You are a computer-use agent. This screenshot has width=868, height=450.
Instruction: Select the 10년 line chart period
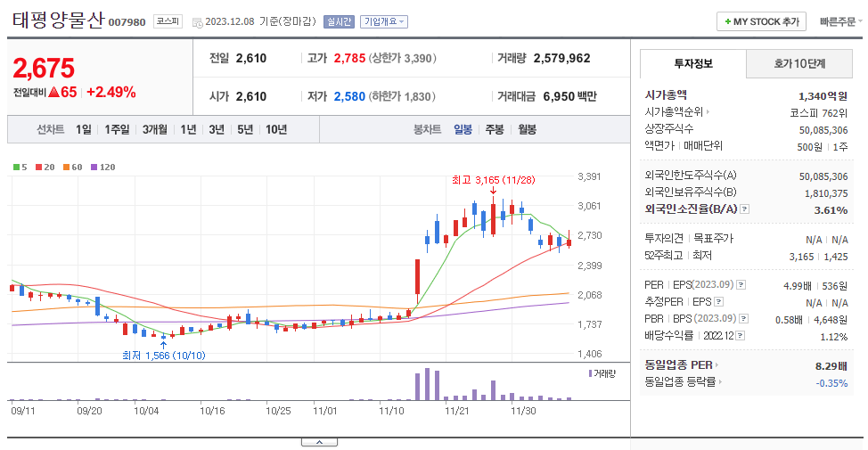[x=276, y=129]
